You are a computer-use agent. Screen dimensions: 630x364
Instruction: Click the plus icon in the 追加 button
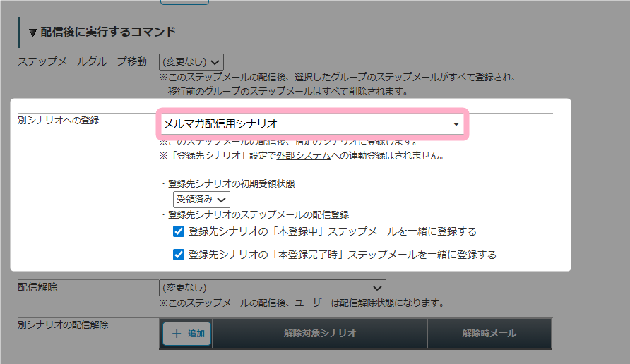coord(177,334)
